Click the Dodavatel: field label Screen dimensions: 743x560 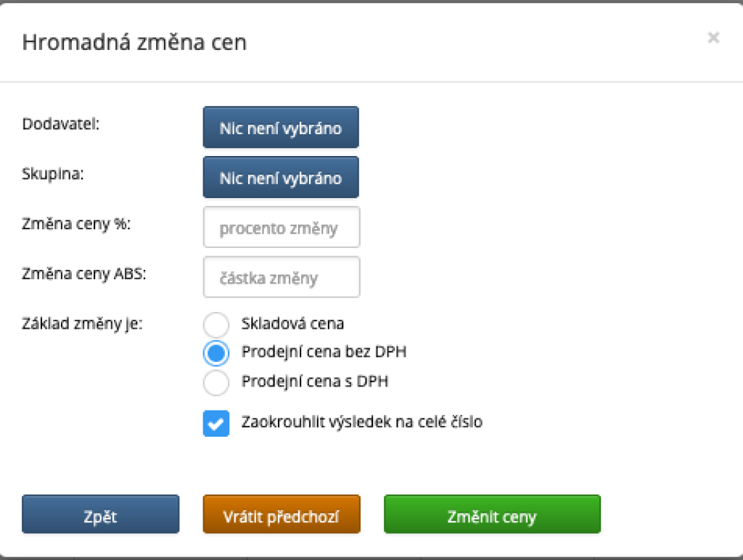(61, 123)
